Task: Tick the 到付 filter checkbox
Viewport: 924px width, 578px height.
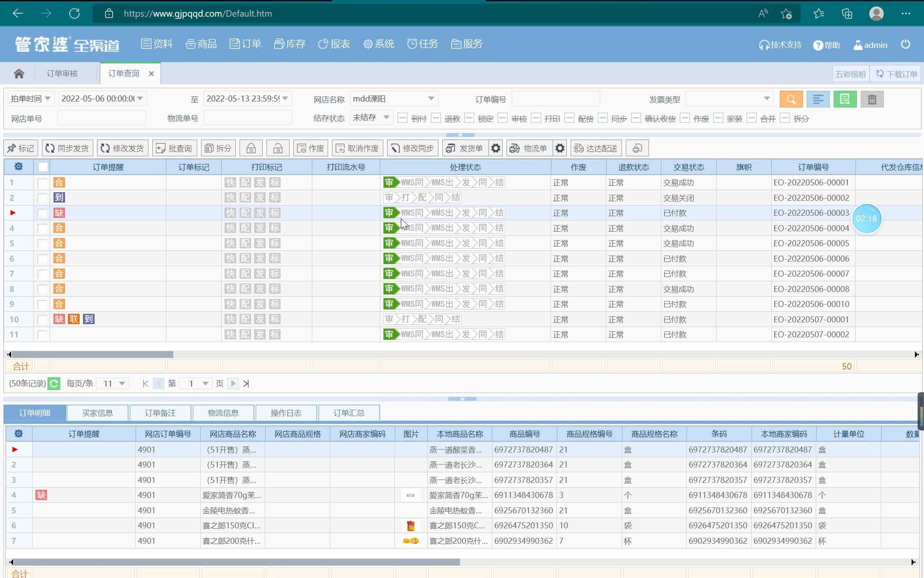Action: [402, 118]
